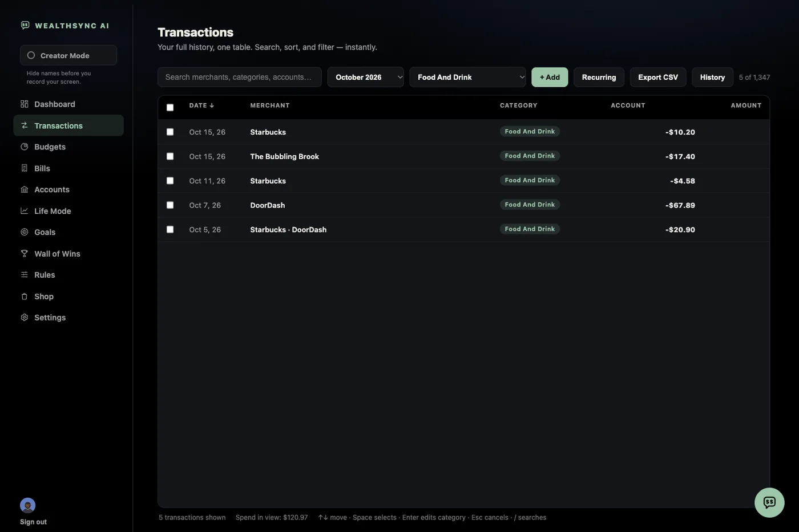This screenshot has width=799, height=532.
Task: Click the Bills receipt icon
Action: pyautogui.click(x=25, y=168)
